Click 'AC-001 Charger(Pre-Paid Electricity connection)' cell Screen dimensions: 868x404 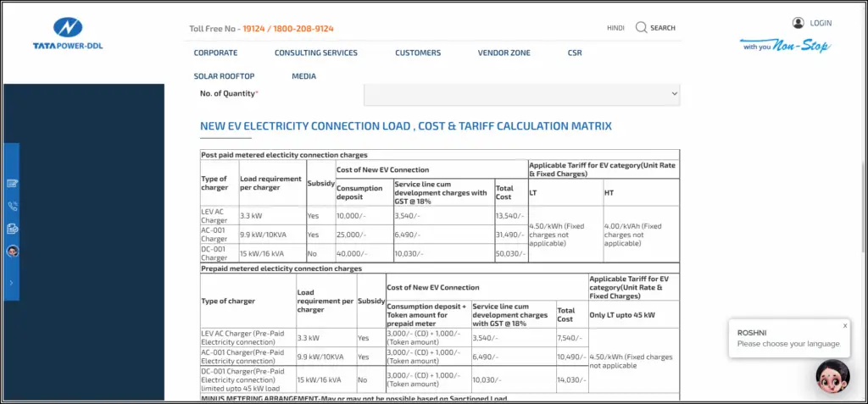click(248, 357)
